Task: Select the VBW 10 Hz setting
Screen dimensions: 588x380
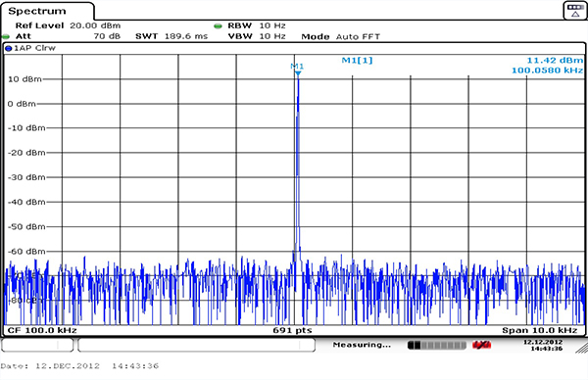Action: (x=257, y=36)
